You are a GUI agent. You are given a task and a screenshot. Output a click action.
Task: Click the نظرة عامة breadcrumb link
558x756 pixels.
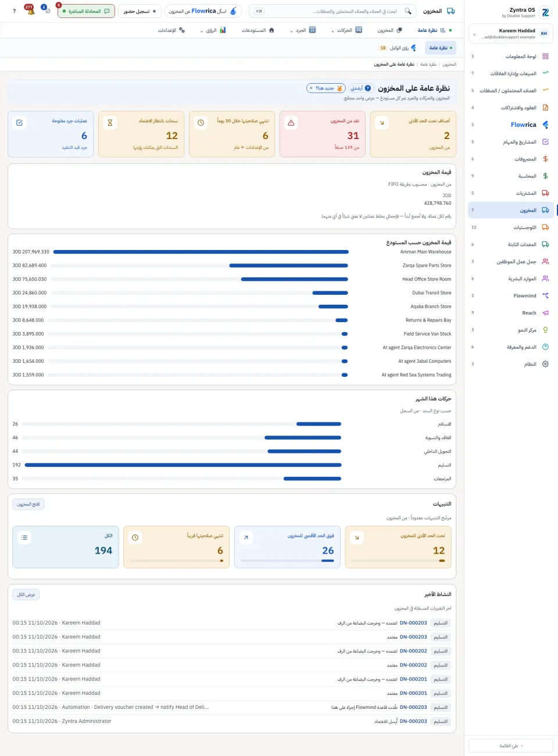point(428,65)
